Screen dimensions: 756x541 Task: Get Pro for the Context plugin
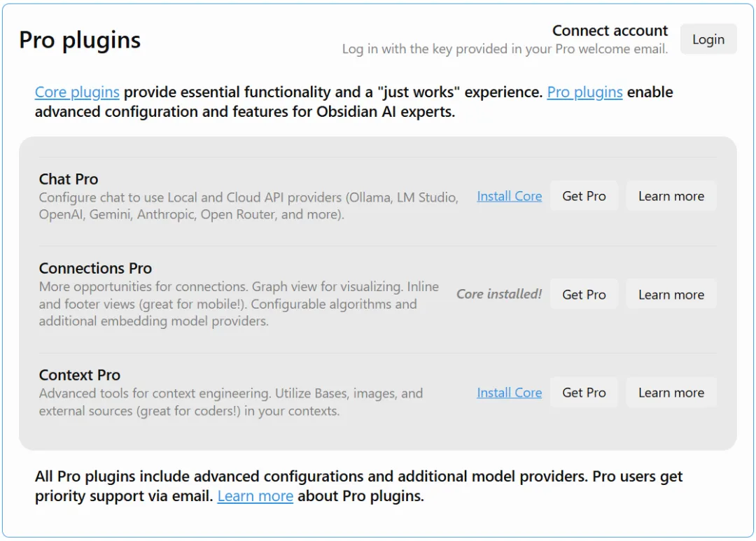pos(584,393)
